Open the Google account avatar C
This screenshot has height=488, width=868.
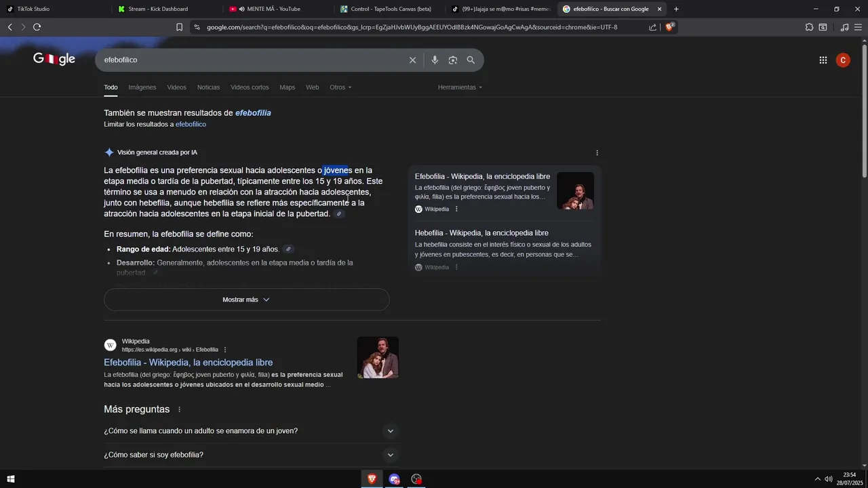click(x=843, y=60)
